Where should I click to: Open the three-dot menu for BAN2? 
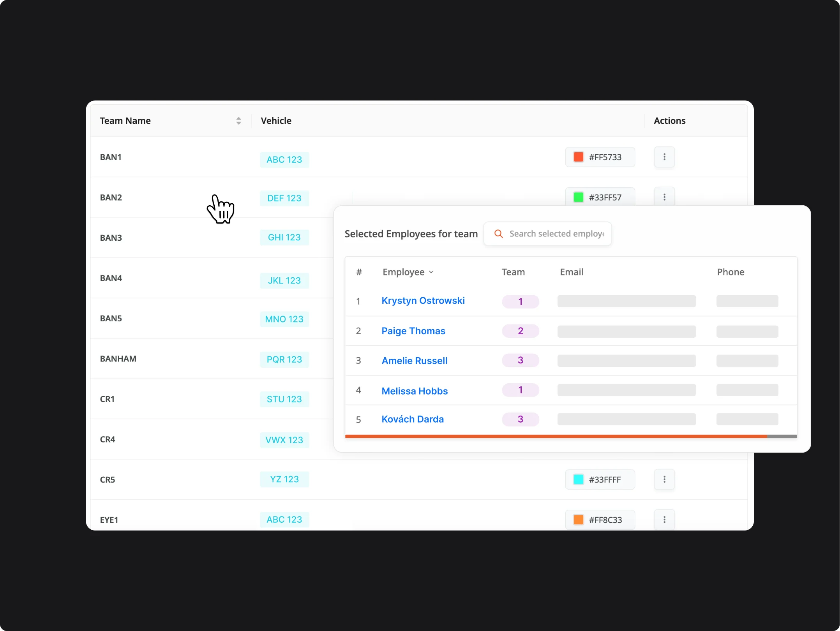(x=664, y=197)
